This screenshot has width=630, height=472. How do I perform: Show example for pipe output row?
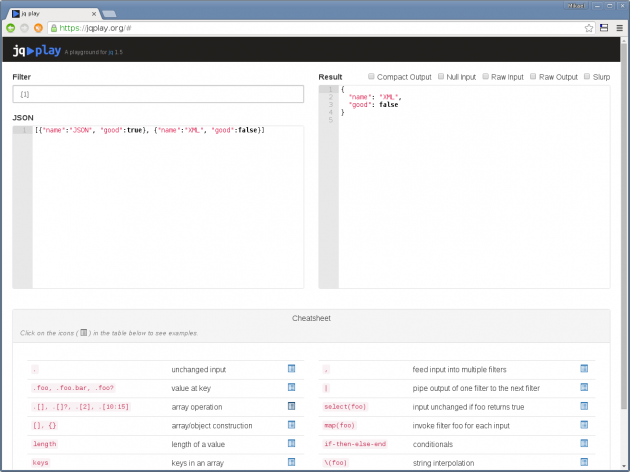[584, 387]
